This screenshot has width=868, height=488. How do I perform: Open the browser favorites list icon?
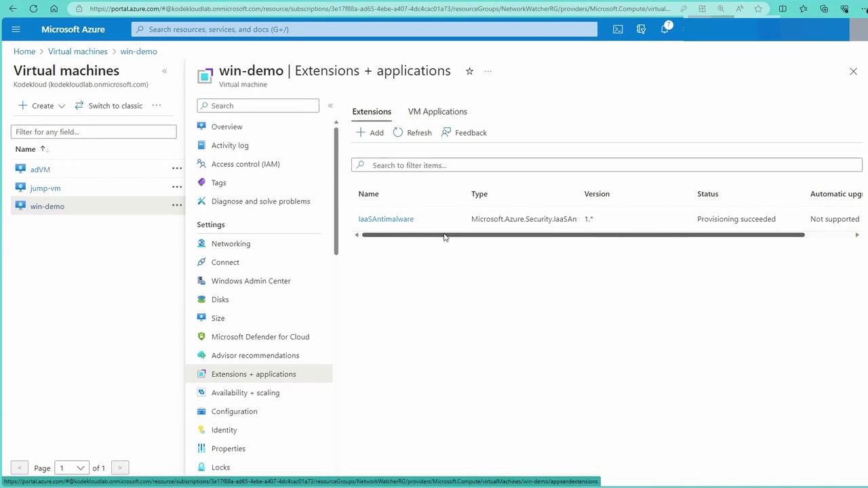804,9
